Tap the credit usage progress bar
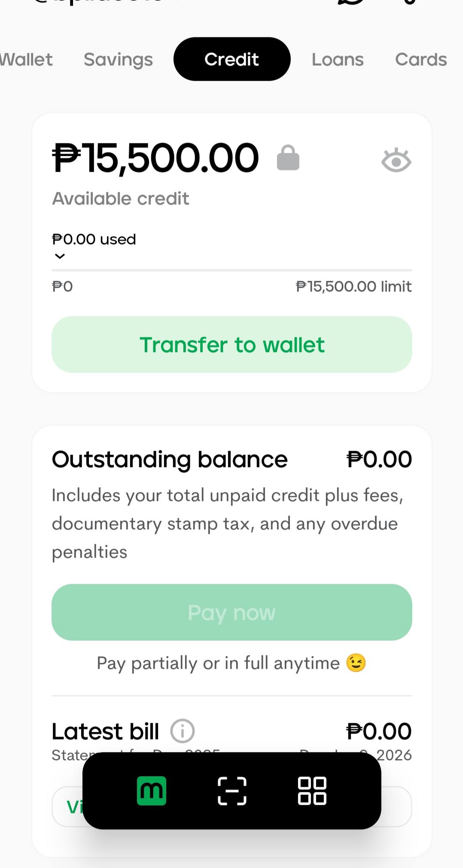 (x=232, y=270)
